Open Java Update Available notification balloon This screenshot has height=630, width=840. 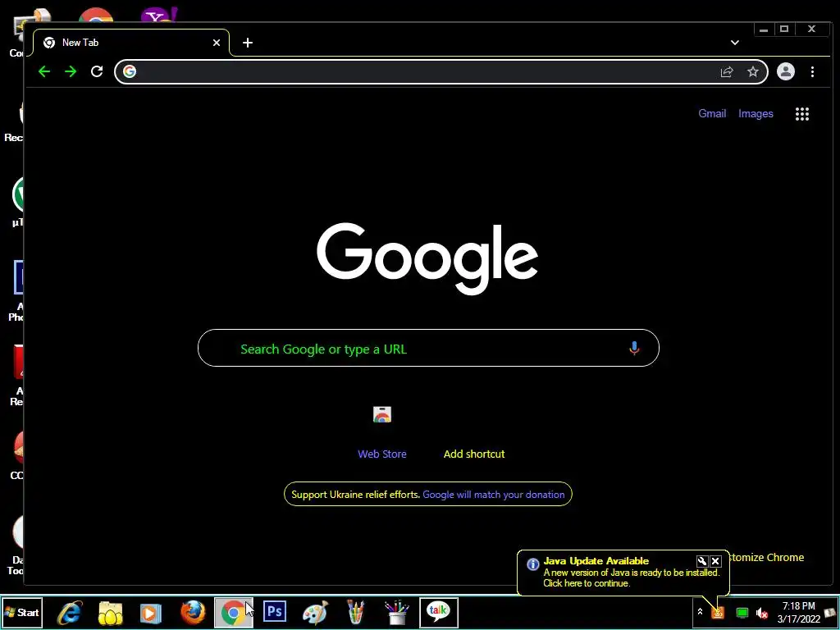(623, 572)
